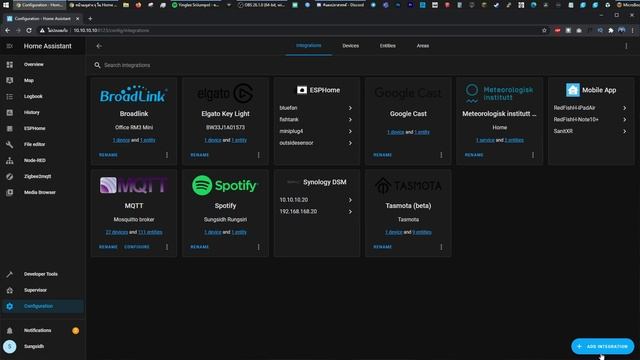Viewport: 640px width, 360px height.
Task: Open Supervisor sidebar icon
Action: pyautogui.click(x=9, y=290)
